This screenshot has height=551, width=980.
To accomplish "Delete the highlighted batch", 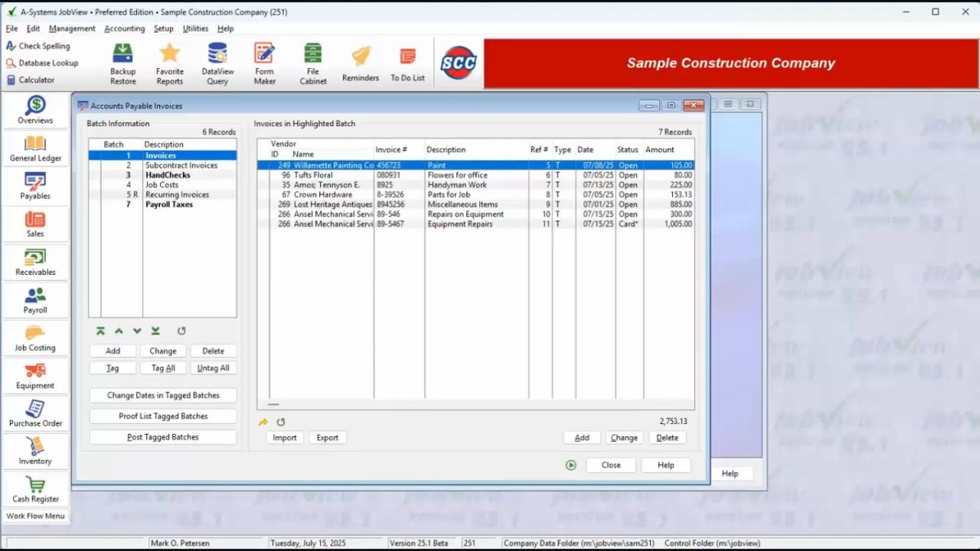I will click(213, 351).
